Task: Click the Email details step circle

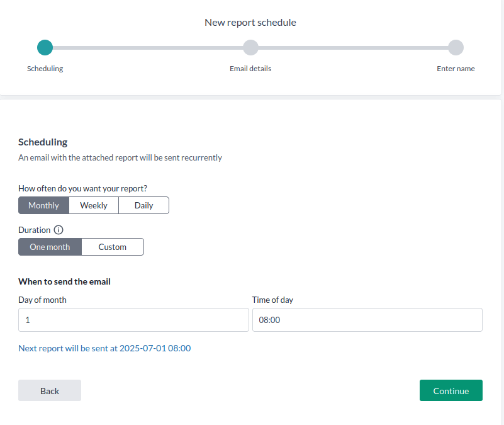Action: 250,48
